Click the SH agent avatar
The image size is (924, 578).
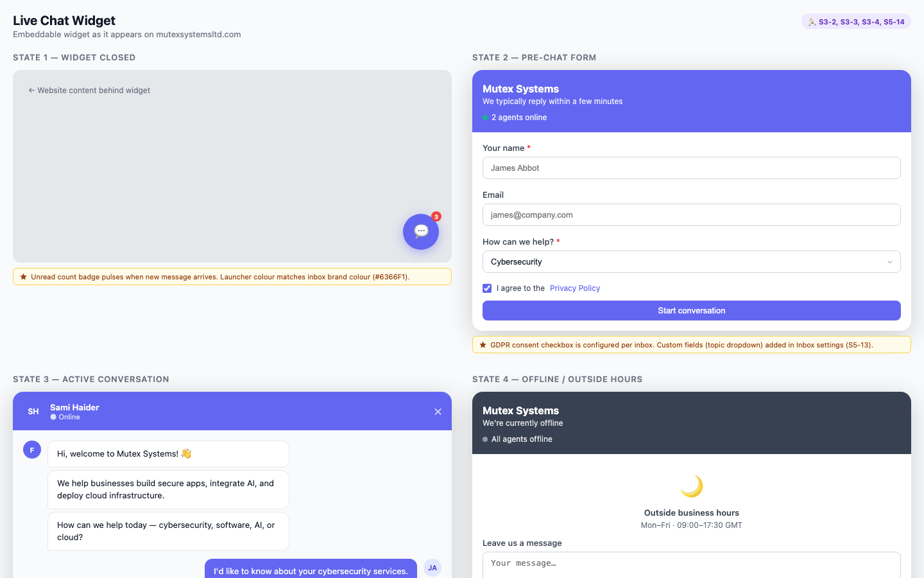(33, 412)
